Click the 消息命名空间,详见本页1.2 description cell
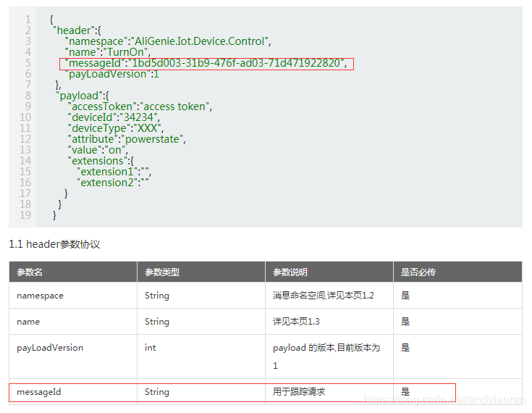 point(329,296)
